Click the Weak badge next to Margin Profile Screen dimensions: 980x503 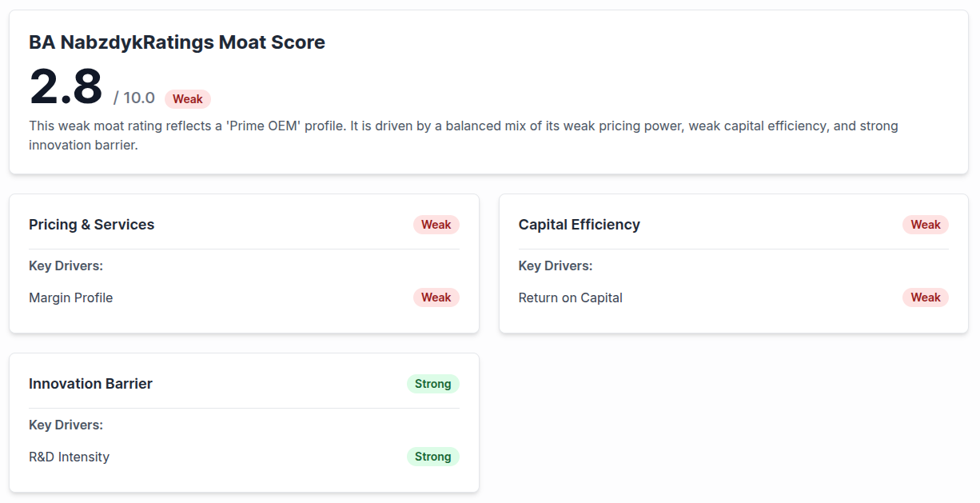(x=436, y=297)
